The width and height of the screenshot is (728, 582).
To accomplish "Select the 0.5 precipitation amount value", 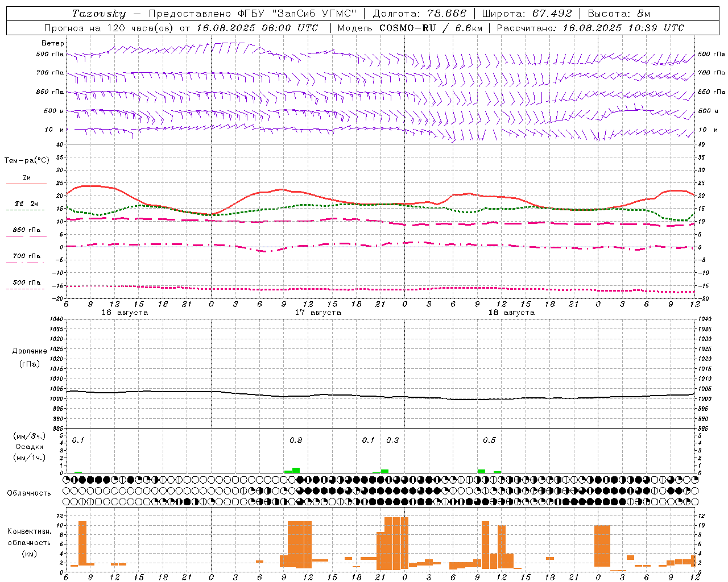I will coord(489,440).
